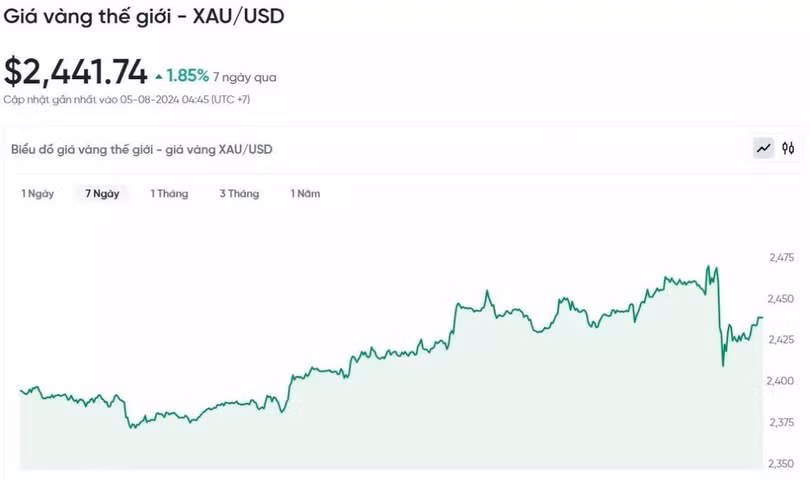This screenshot has height=480, width=810.
Task: Switch to the 1 Tháng range
Action: (x=169, y=194)
